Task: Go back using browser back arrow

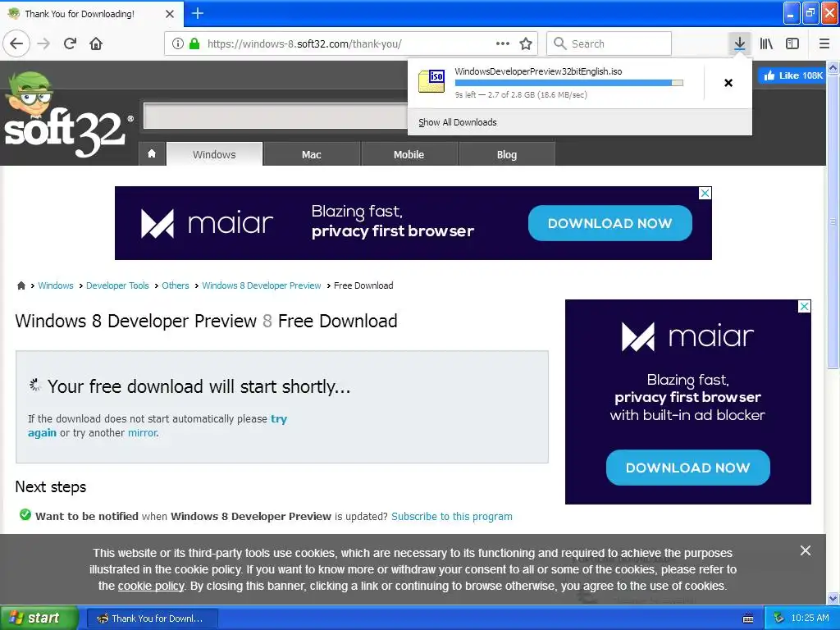Action: point(16,43)
